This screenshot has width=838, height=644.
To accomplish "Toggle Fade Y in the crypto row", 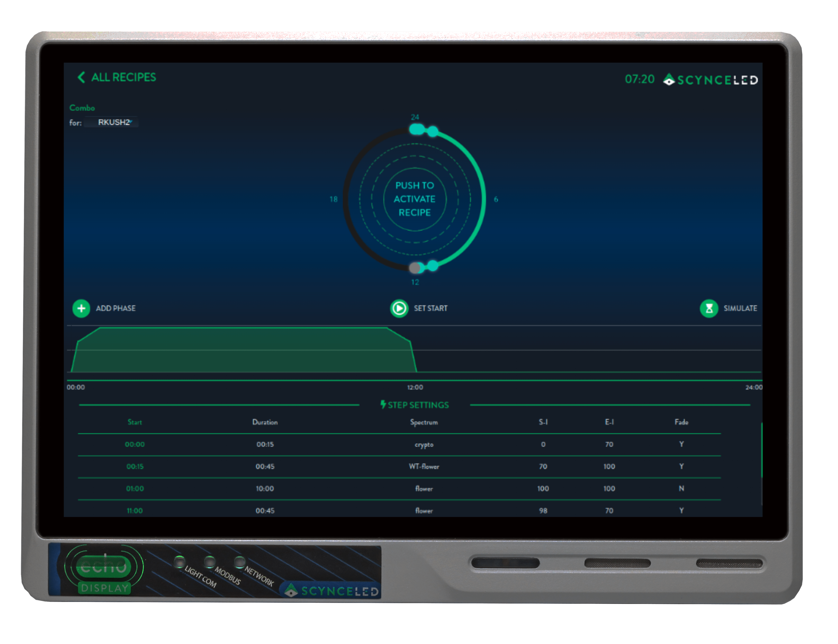I will pyautogui.click(x=681, y=444).
